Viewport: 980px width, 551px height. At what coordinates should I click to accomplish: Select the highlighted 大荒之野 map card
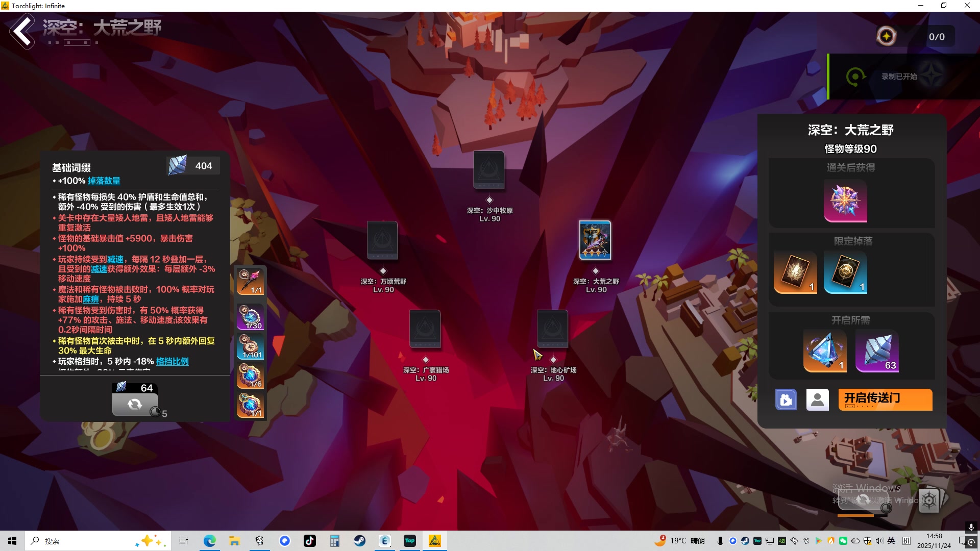point(595,240)
